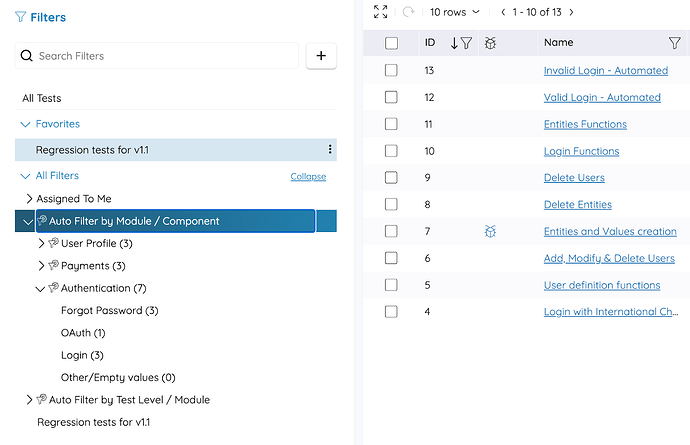
Task: Check the box for test ID 13
Action: coord(391,70)
